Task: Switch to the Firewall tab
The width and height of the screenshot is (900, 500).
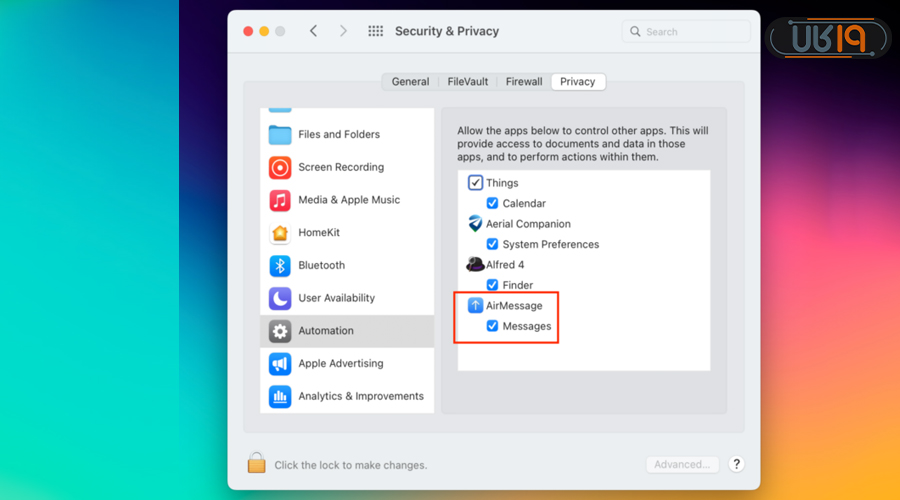Action: click(x=524, y=82)
